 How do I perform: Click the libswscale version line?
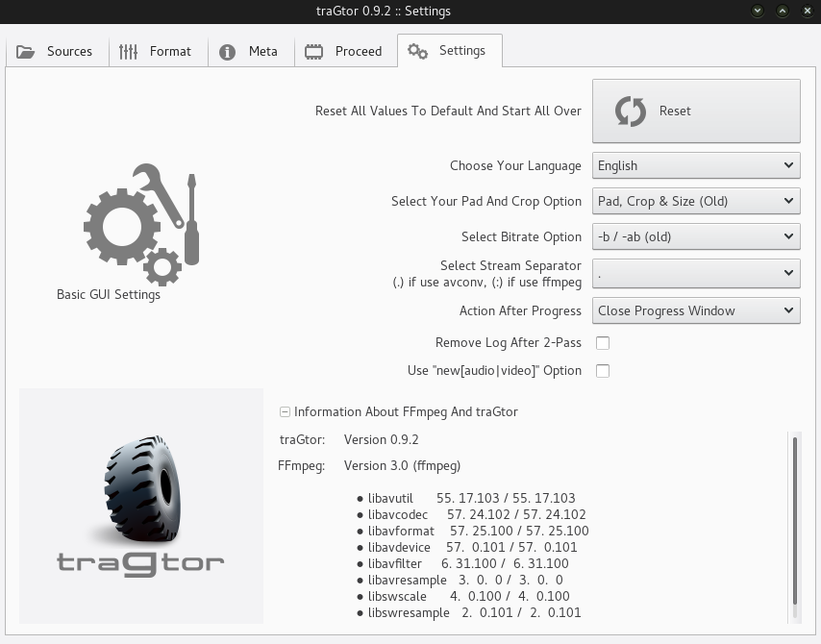pyautogui.click(x=463, y=596)
